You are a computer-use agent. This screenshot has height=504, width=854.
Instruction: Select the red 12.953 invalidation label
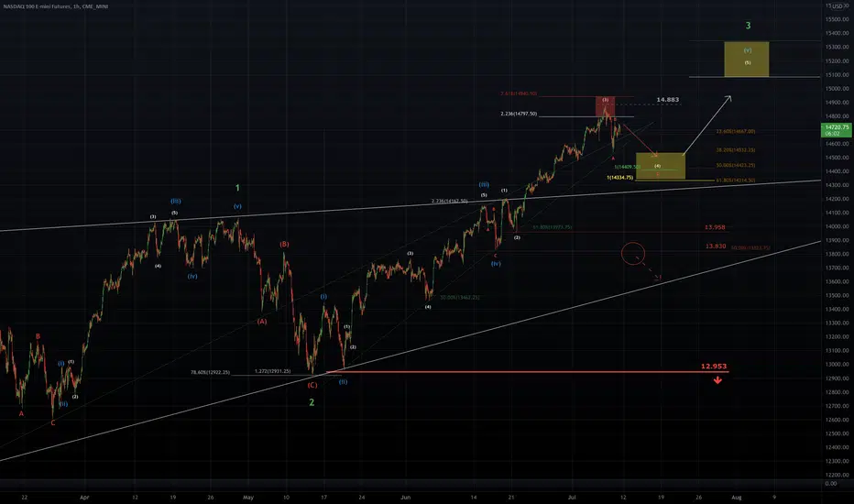pos(714,367)
